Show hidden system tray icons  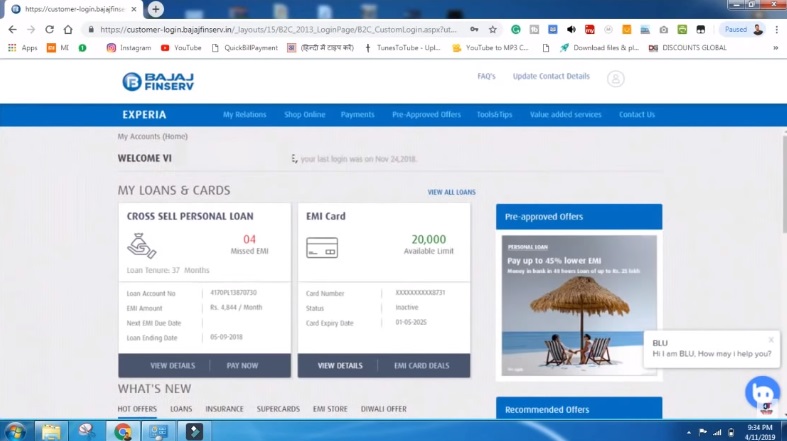tap(689, 432)
